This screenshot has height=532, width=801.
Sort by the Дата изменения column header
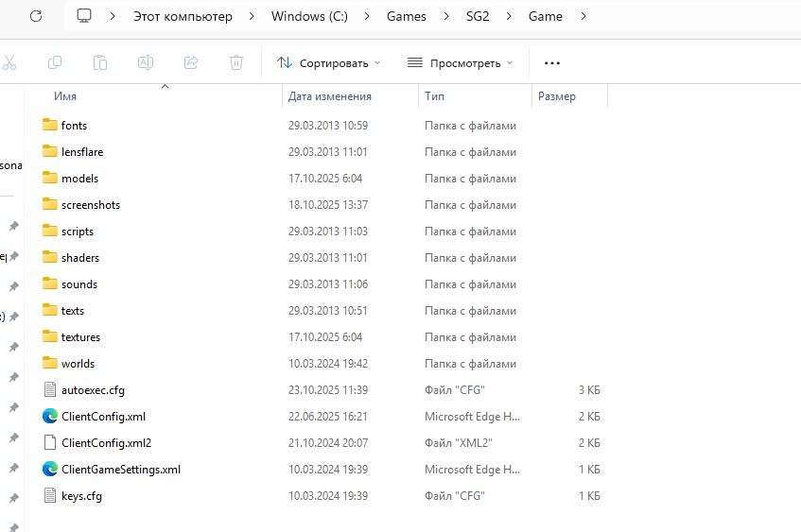click(330, 96)
